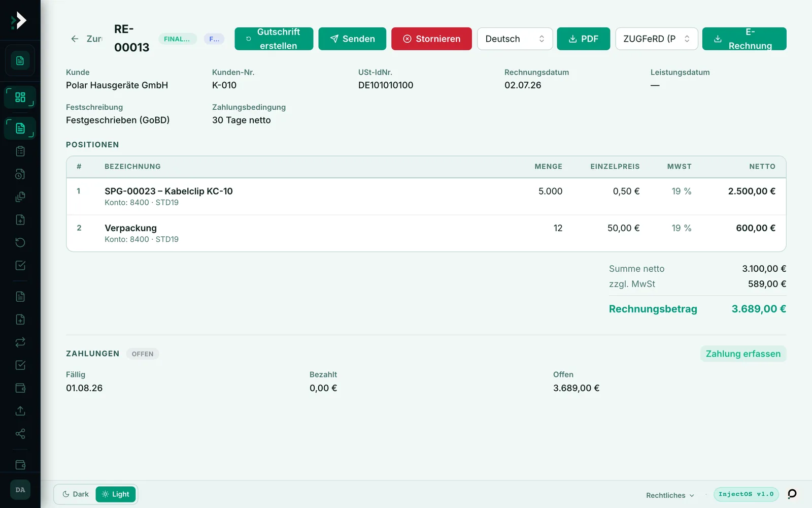
Task: Click Zahlung erfassen
Action: tap(743, 354)
